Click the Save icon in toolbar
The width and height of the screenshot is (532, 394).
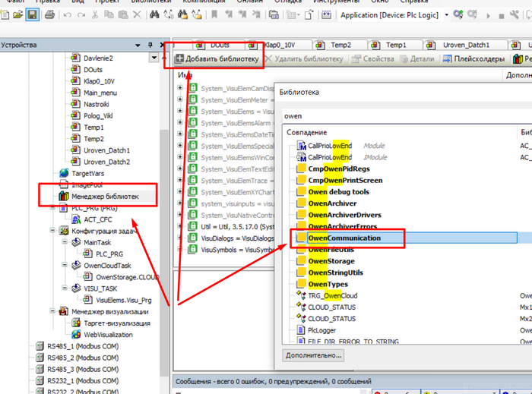tap(33, 14)
